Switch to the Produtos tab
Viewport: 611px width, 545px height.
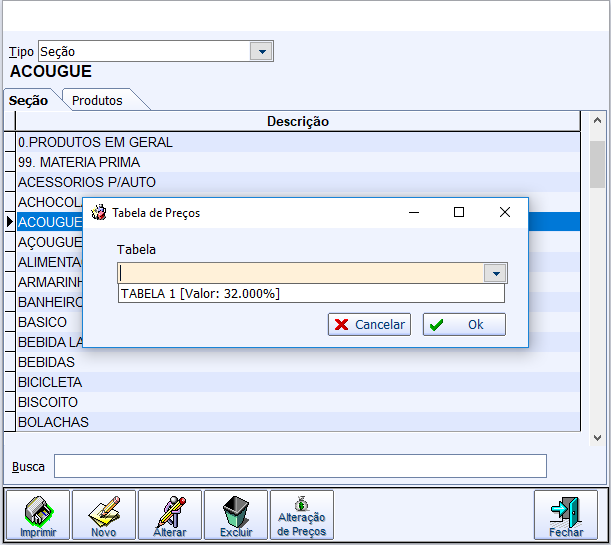(x=98, y=100)
